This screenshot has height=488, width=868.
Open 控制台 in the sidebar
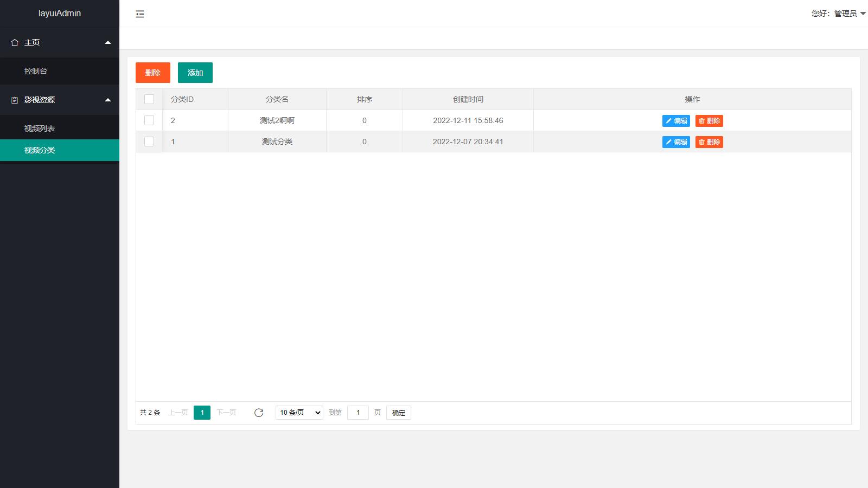tap(36, 71)
